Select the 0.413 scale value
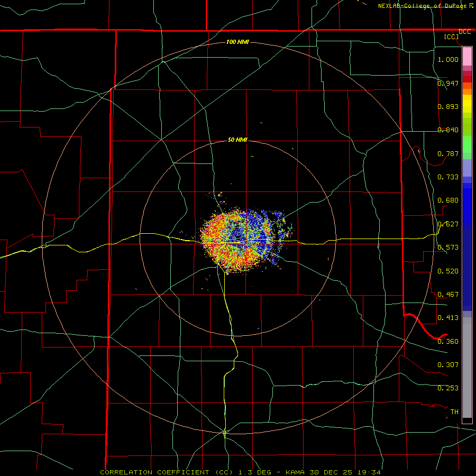 448,318
